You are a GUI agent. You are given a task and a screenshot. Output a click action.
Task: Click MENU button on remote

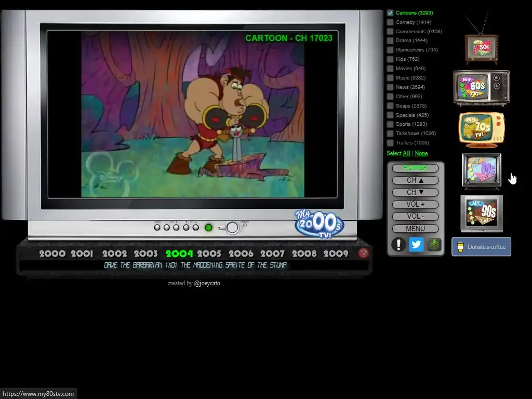click(x=415, y=229)
